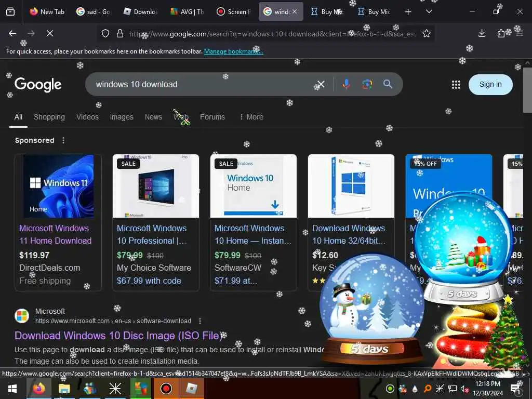Viewport: 532px width, 399px height.
Task: Click the page vertical scrollbar
Action: (x=527, y=89)
